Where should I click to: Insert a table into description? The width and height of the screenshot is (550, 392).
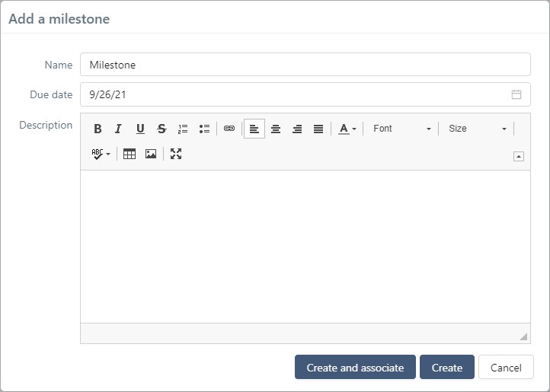[130, 154]
